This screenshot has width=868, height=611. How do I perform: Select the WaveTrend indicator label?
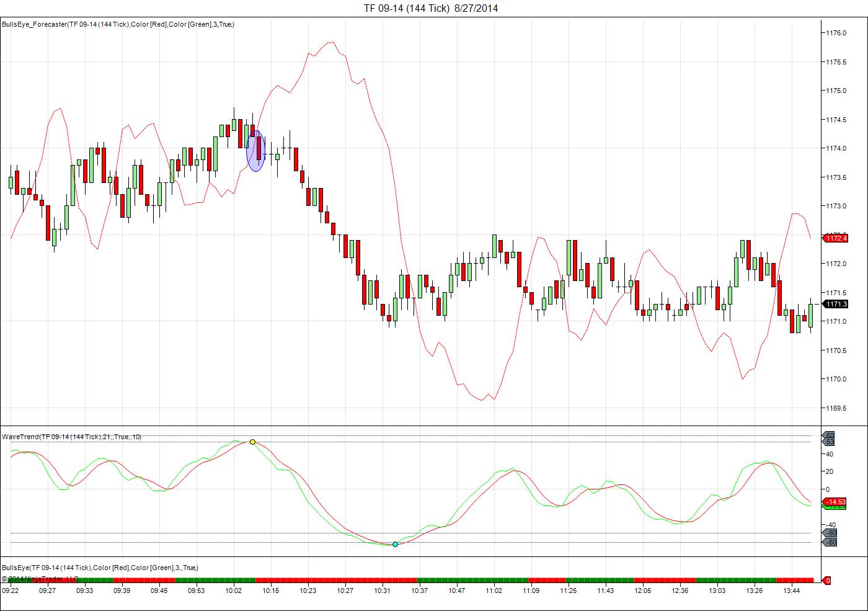tap(71, 437)
